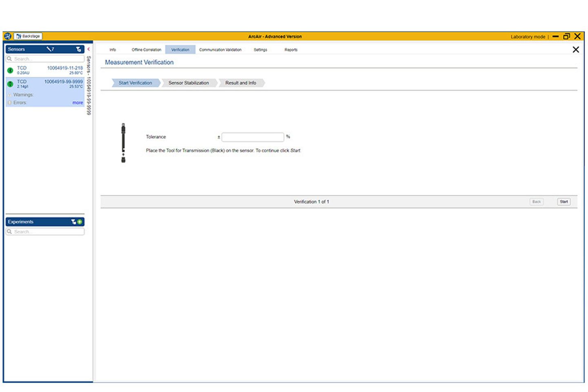
Task: Switch to the Info tab
Action: [113, 50]
